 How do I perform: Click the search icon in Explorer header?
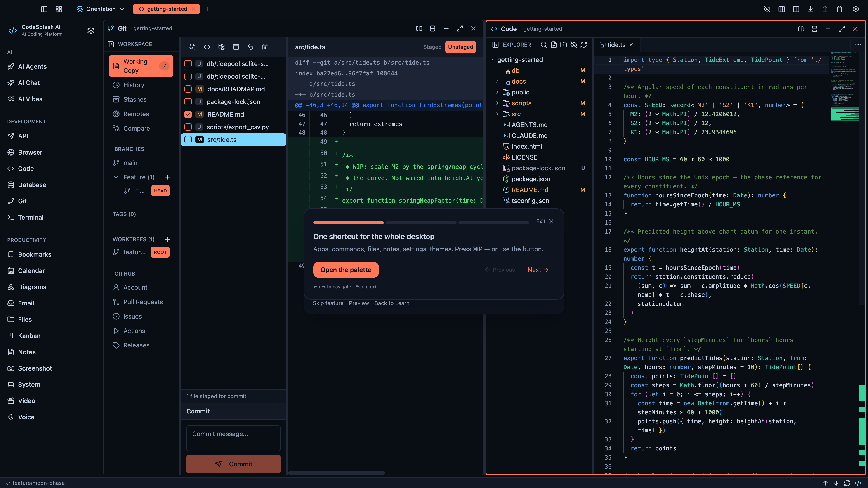pos(543,45)
